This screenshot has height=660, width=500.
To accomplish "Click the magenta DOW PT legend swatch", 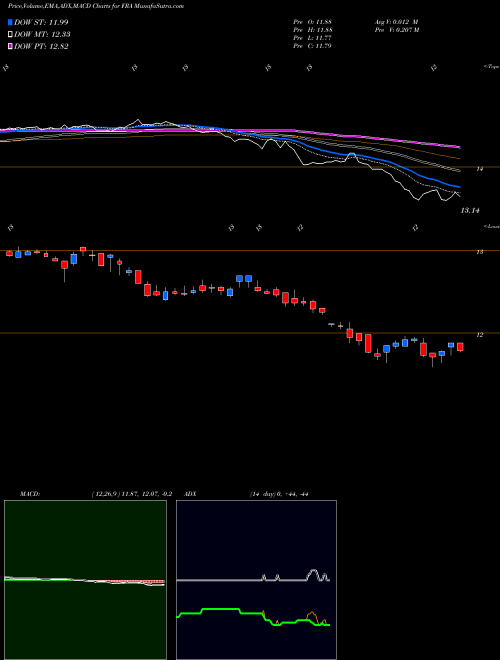I will point(10,46).
